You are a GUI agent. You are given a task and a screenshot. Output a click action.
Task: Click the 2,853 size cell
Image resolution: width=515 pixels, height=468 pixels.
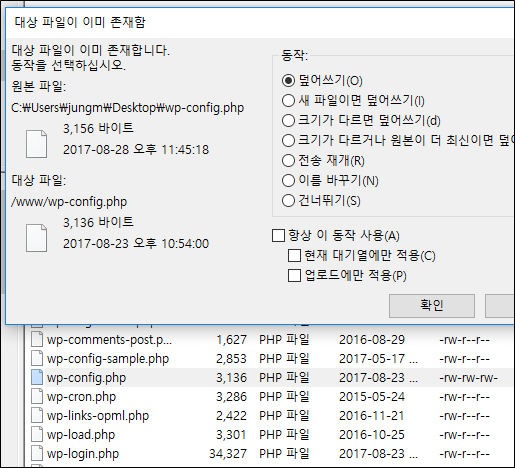231,359
